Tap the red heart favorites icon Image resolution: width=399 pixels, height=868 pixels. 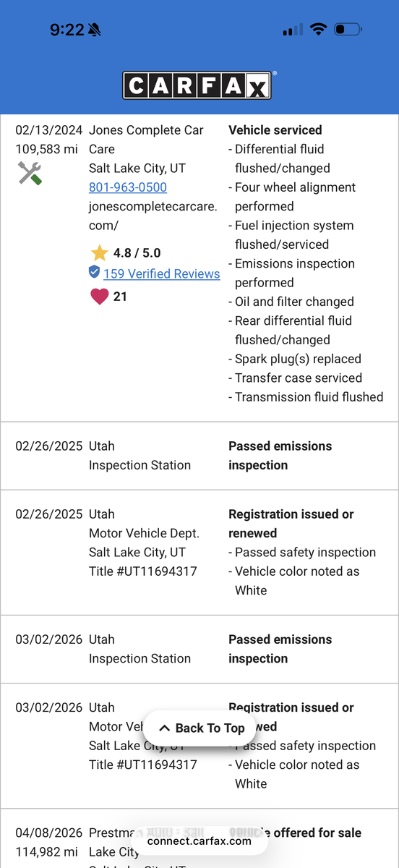point(99,297)
